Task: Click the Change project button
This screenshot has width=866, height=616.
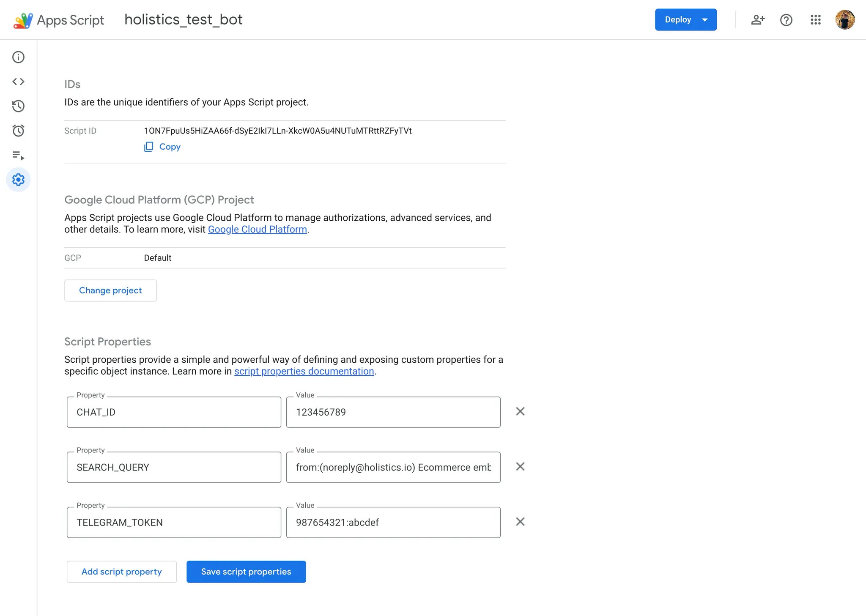Action: coord(110,290)
